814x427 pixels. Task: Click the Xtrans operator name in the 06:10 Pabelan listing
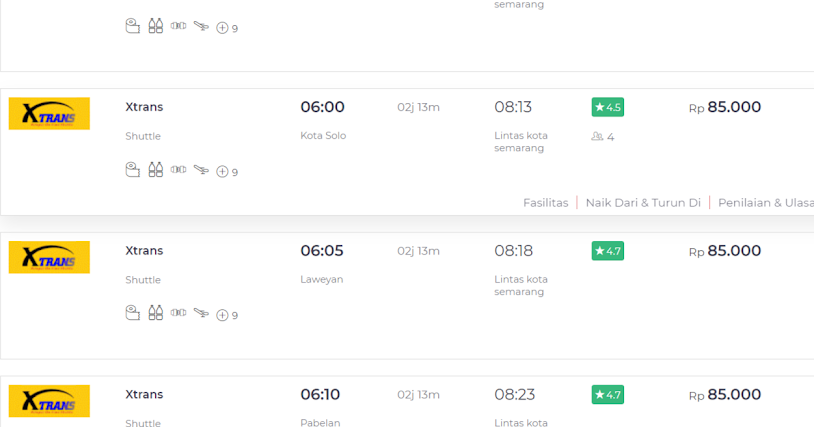(144, 394)
